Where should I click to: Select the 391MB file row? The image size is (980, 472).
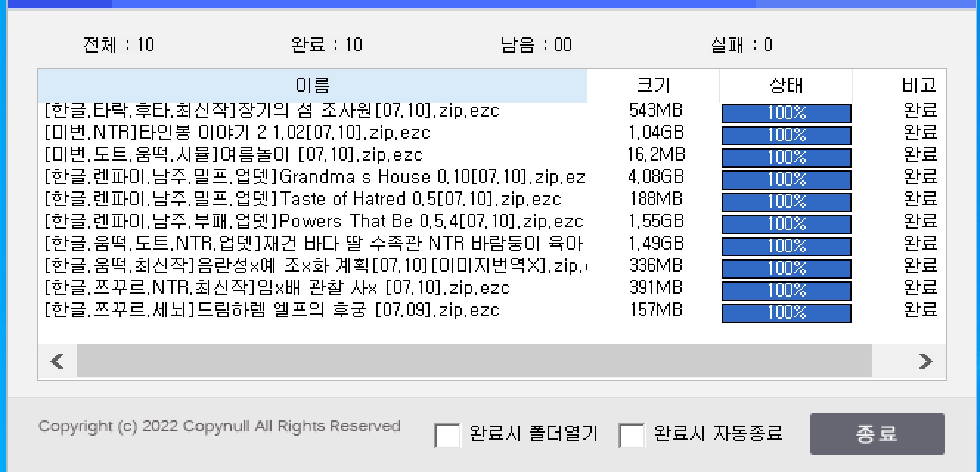pyautogui.click(x=277, y=288)
